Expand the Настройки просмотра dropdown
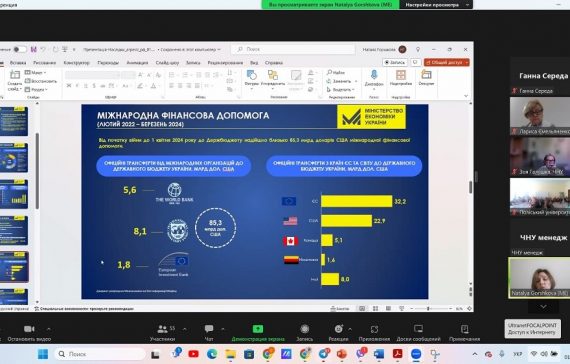The image size is (570, 364). (x=436, y=5)
